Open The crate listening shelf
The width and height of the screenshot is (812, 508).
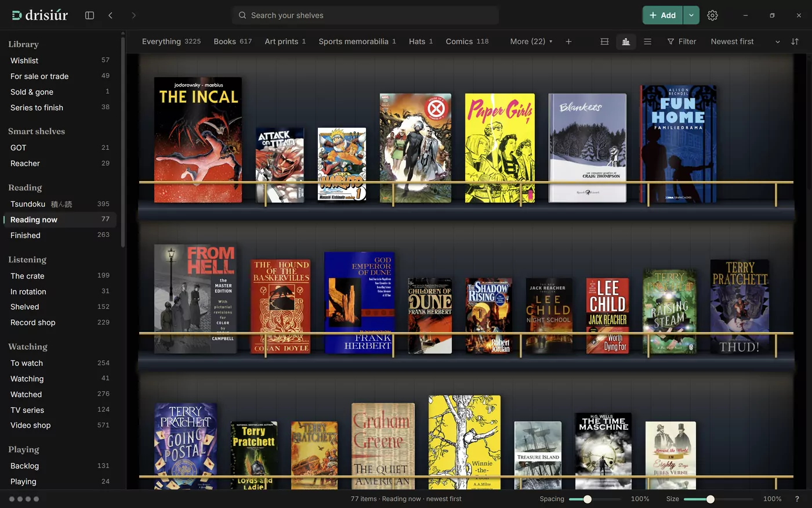pyautogui.click(x=60, y=276)
